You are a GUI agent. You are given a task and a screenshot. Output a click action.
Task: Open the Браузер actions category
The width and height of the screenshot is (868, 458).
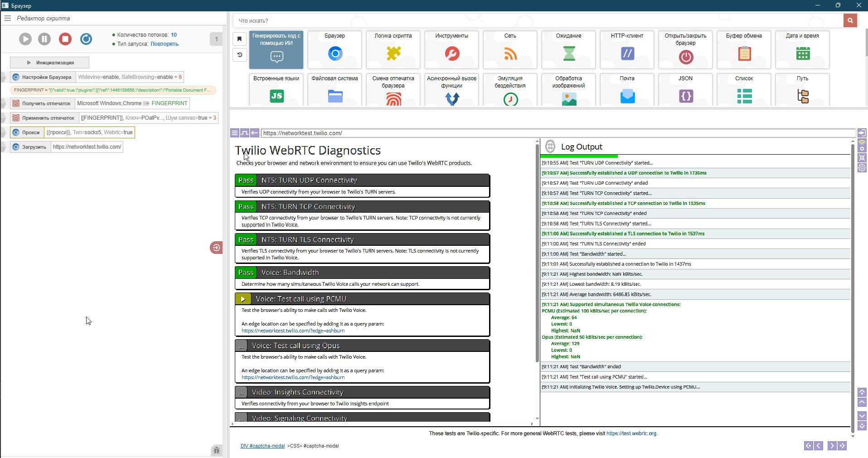click(335, 50)
